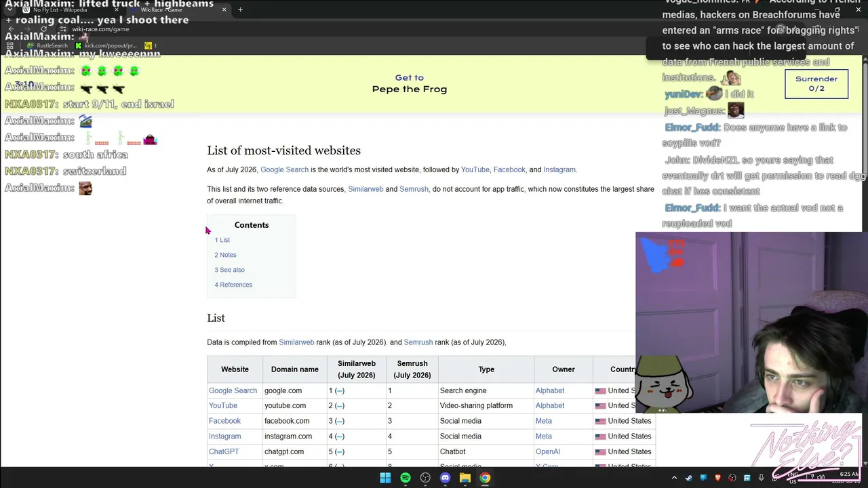Open the Windows Start menu

(385, 478)
